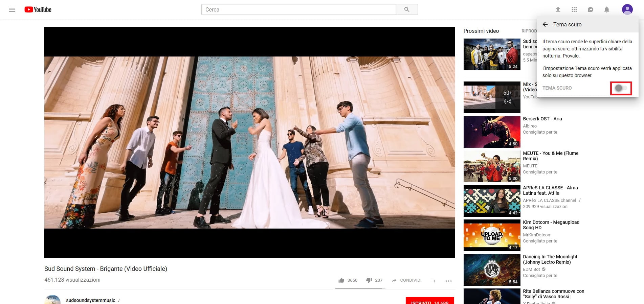This screenshot has width=644, height=304.
Task: Open Berserk OST - Aria video thumbnail
Action: point(492,132)
